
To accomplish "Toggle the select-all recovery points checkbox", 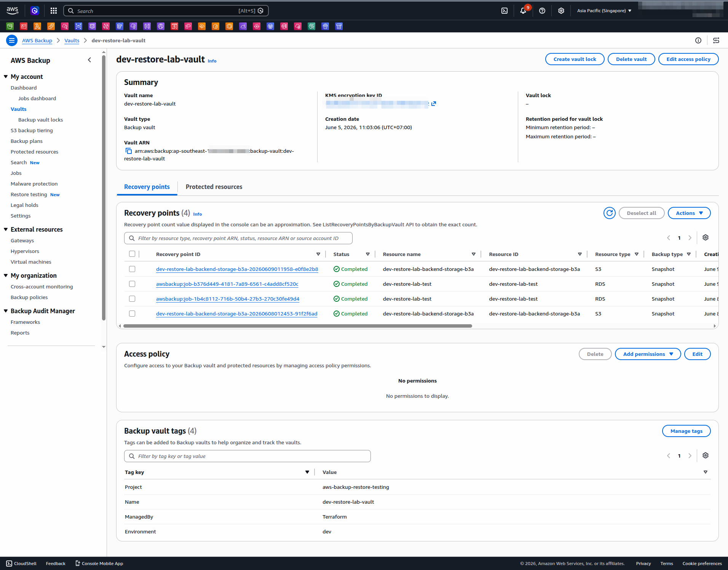I will tap(132, 254).
